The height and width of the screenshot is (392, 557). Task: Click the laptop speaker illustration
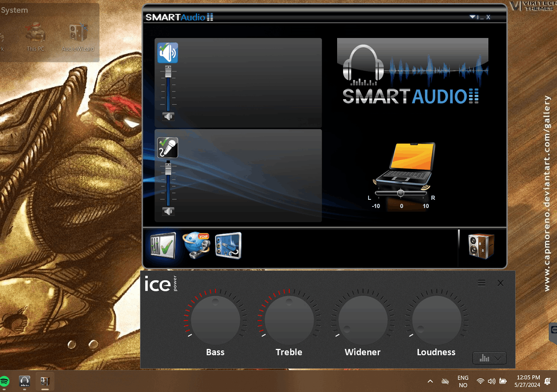click(x=404, y=165)
